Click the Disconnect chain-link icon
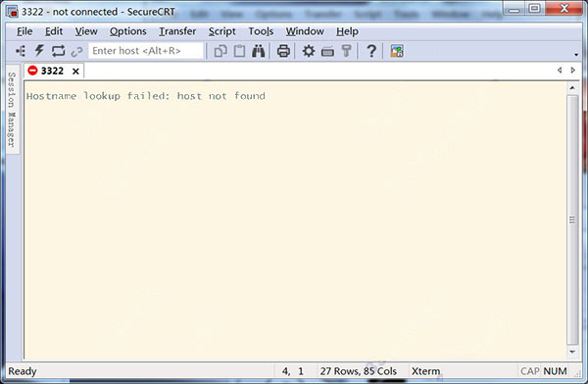The height and width of the screenshot is (384, 588). coord(76,51)
